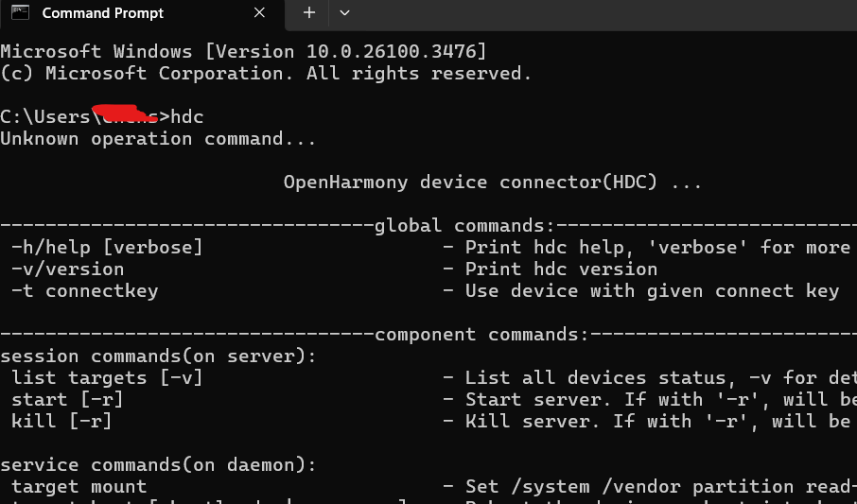Click the -v/version option text

[68, 269]
